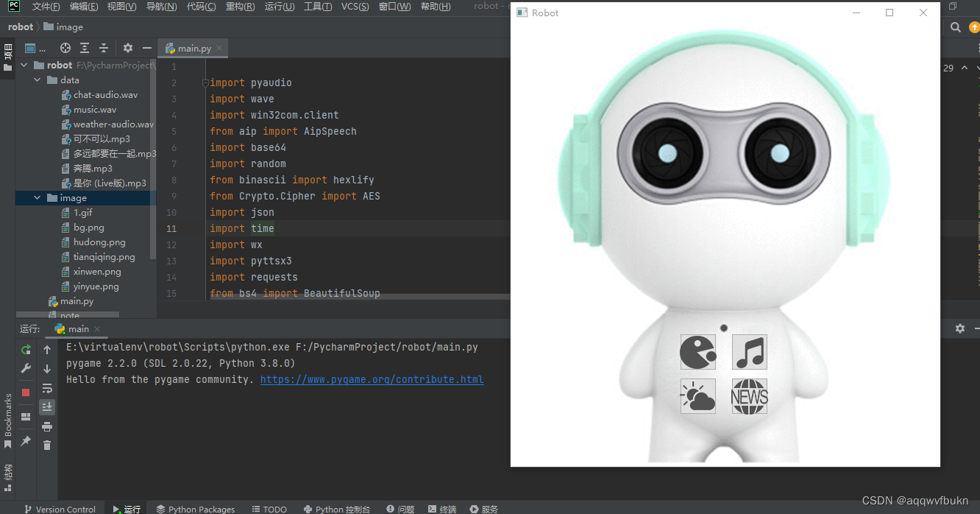Open the 重构(R) menu
The image size is (980, 514).
point(240,7)
